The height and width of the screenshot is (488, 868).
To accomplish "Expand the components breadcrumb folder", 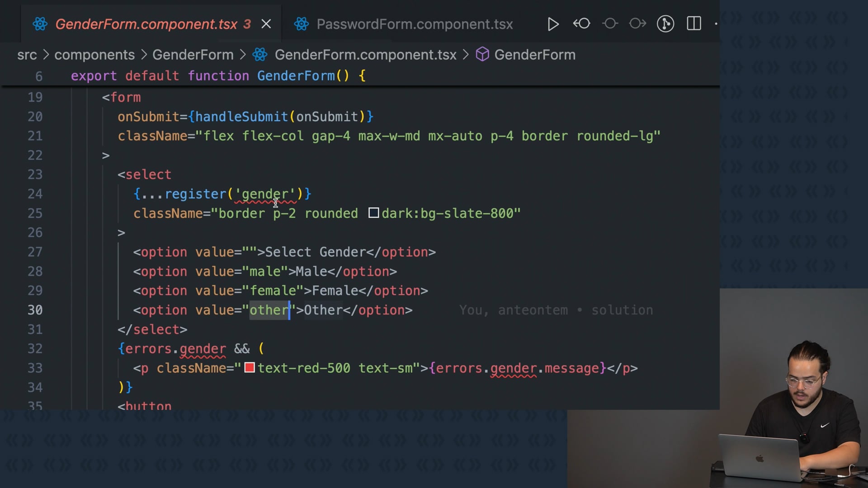I will pos(94,55).
